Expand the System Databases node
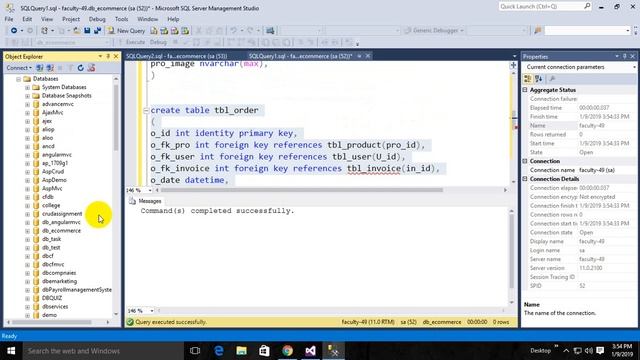The image size is (640, 360). coord(27,87)
